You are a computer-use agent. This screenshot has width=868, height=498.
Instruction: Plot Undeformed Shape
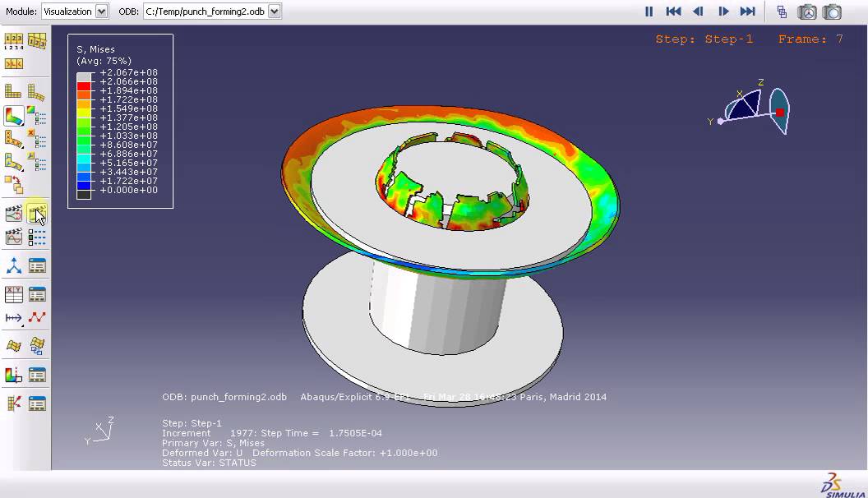coord(13,91)
